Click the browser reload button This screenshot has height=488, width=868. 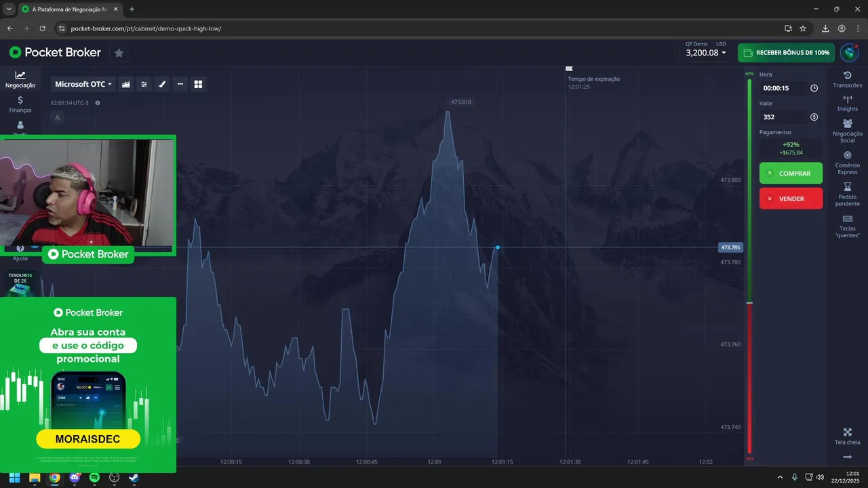point(43,28)
